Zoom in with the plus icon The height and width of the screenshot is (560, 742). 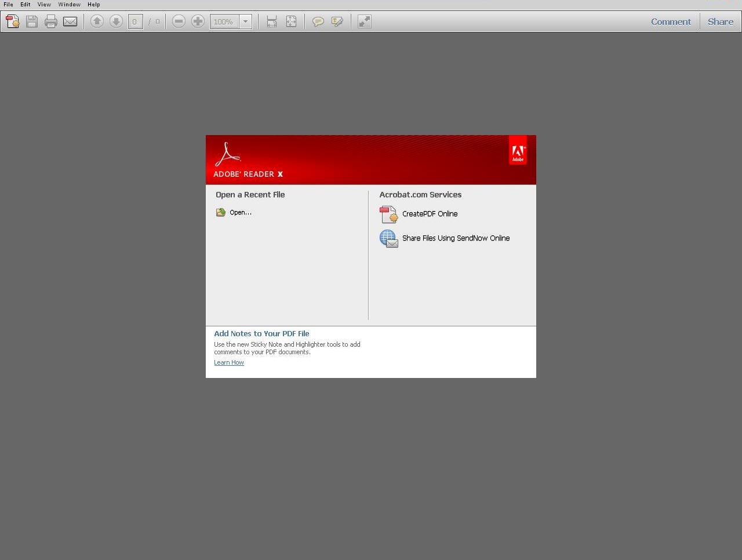pyautogui.click(x=198, y=21)
